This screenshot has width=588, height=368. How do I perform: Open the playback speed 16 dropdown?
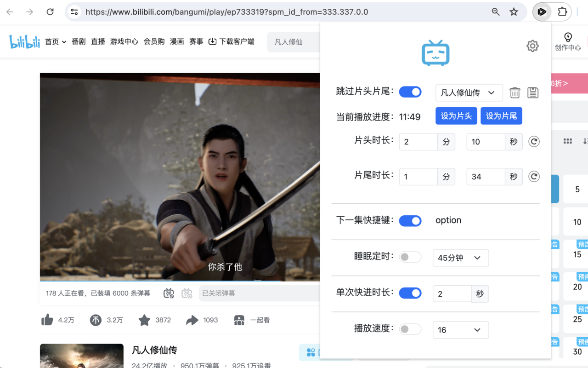461,330
